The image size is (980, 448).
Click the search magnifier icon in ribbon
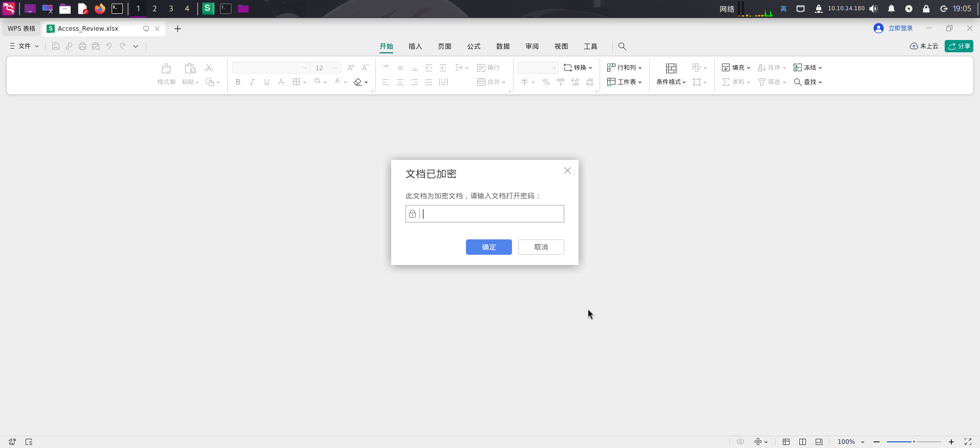point(622,46)
